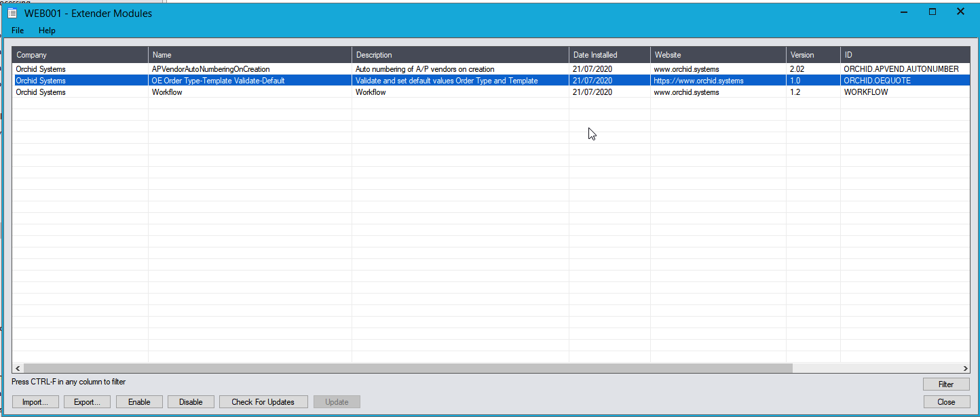Click the Filter button

pyautogui.click(x=946, y=384)
